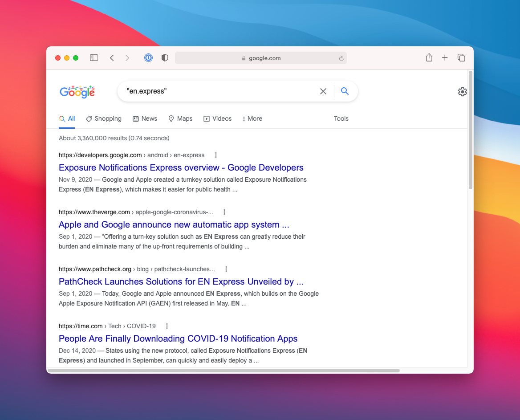Go back to the previous page

click(112, 58)
